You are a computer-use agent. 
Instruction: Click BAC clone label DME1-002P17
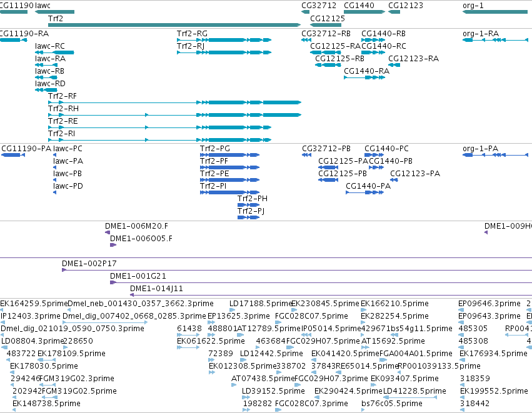pos(89,264)
